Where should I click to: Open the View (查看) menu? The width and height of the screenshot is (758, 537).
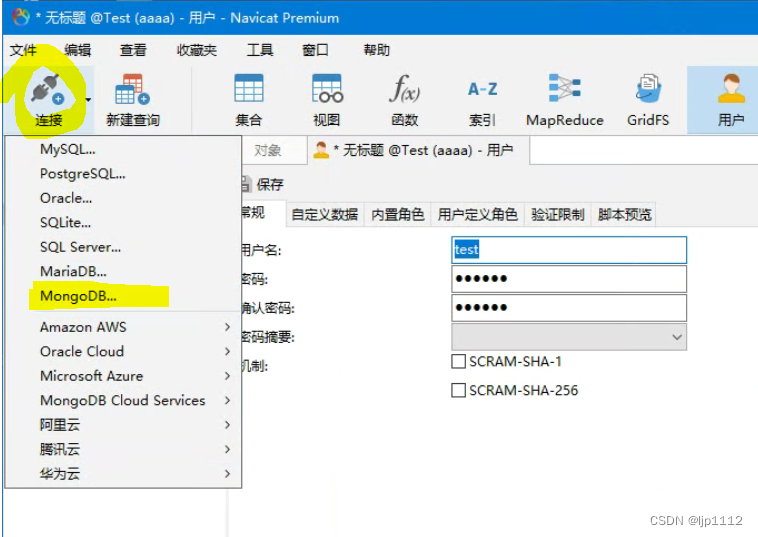133,50
